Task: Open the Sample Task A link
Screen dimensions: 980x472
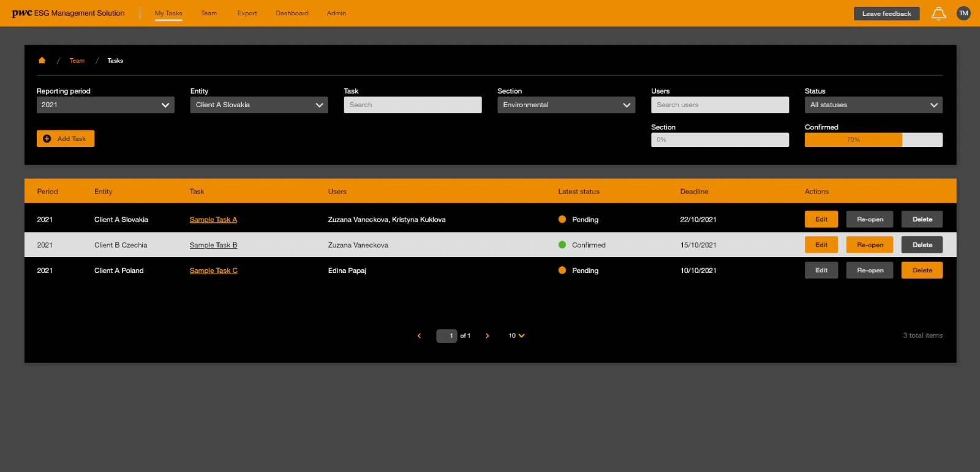Action: click(213, 220)
